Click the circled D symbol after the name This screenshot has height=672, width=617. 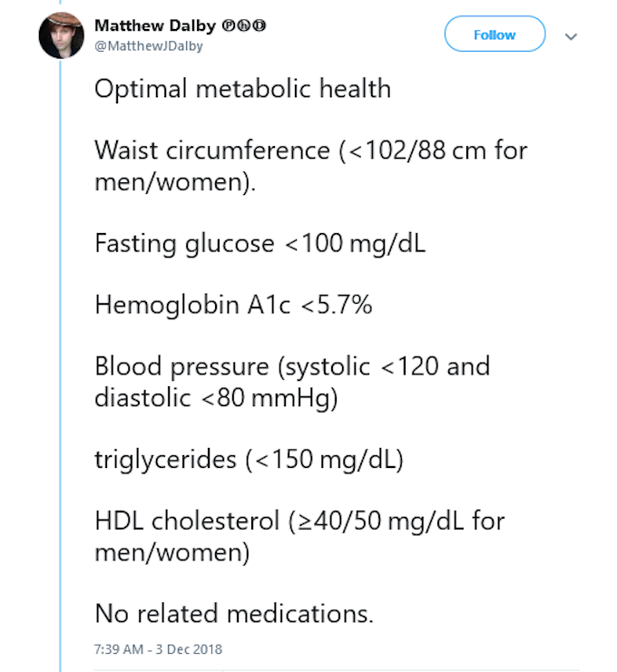[259, 25]
